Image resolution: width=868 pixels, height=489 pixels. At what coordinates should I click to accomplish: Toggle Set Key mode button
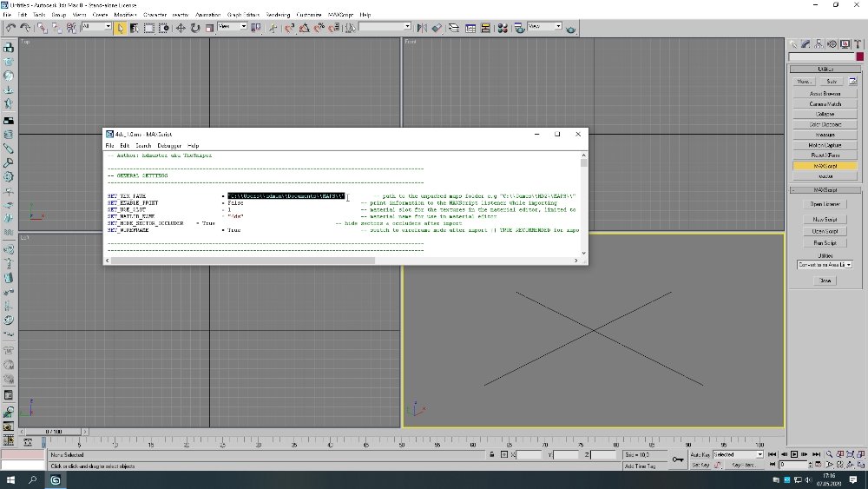pyautogui.click(x=700, y=466)
